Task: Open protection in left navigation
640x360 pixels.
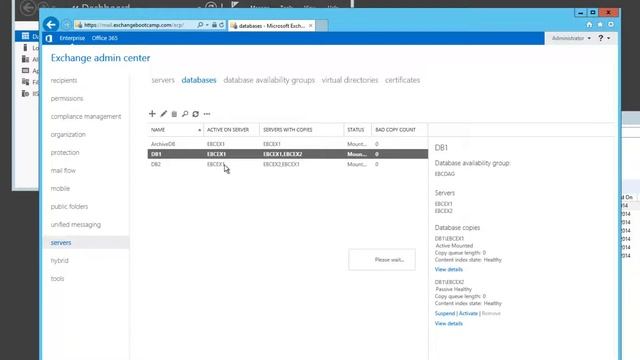Action: [65, 152]
